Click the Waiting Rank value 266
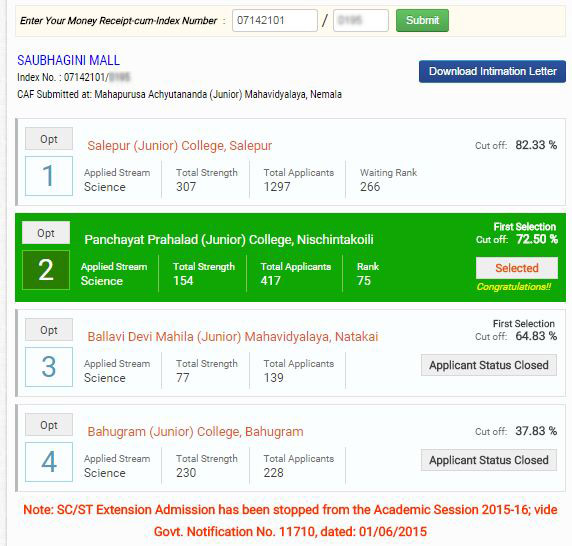572x546 pixels. [370, 187]
